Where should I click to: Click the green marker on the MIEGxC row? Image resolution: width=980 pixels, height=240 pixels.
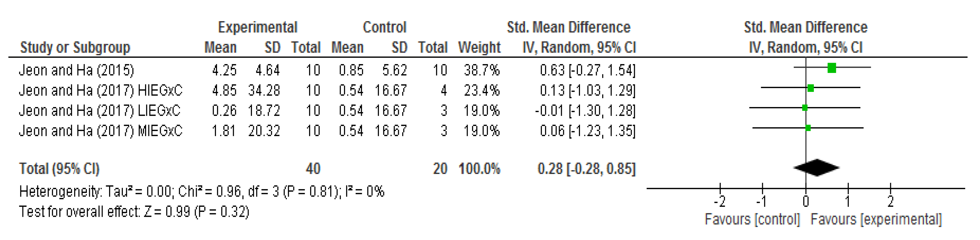pyautogui.click(x=808, y=128)
